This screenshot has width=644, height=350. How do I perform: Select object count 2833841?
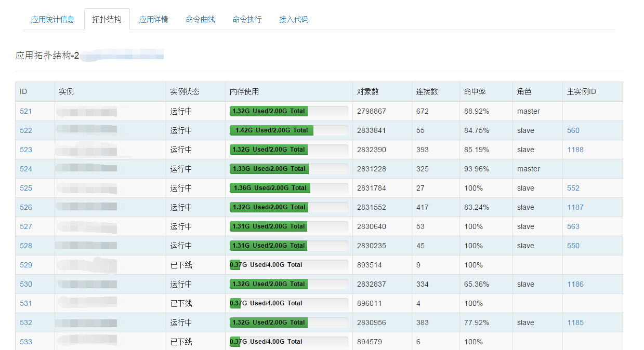pos(372,130)
